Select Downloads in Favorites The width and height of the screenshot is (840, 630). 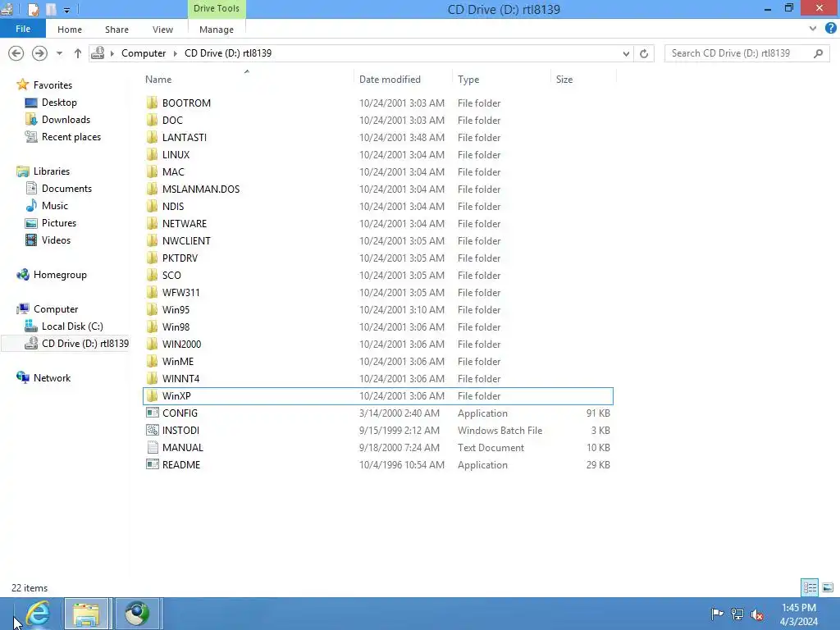[66, 120]
